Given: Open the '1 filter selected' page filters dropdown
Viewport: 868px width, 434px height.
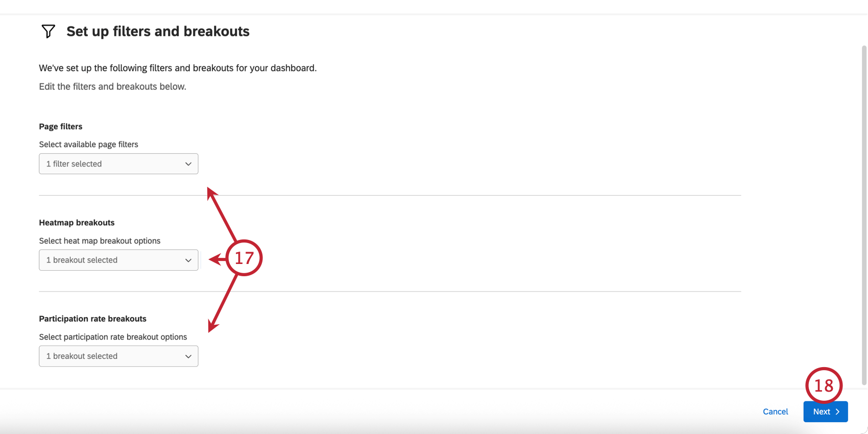Looking at the screenshot, I should [118, 163].
